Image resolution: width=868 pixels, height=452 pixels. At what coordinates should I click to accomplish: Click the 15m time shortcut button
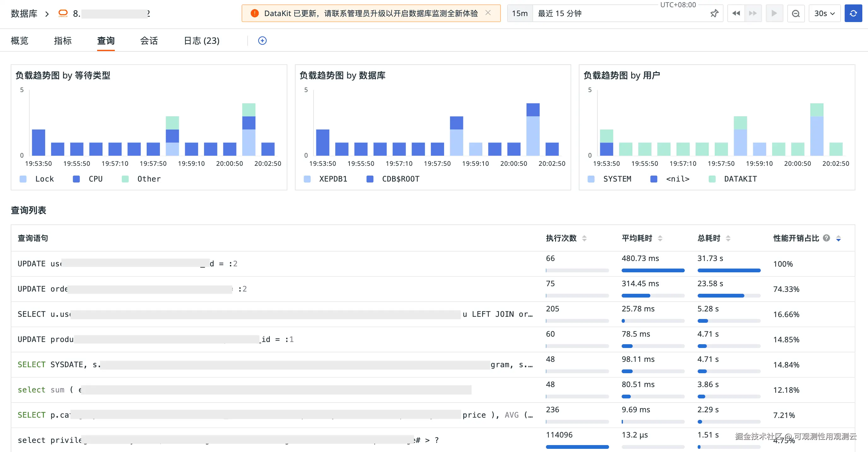pyautogui.click(x=519, y=14)
